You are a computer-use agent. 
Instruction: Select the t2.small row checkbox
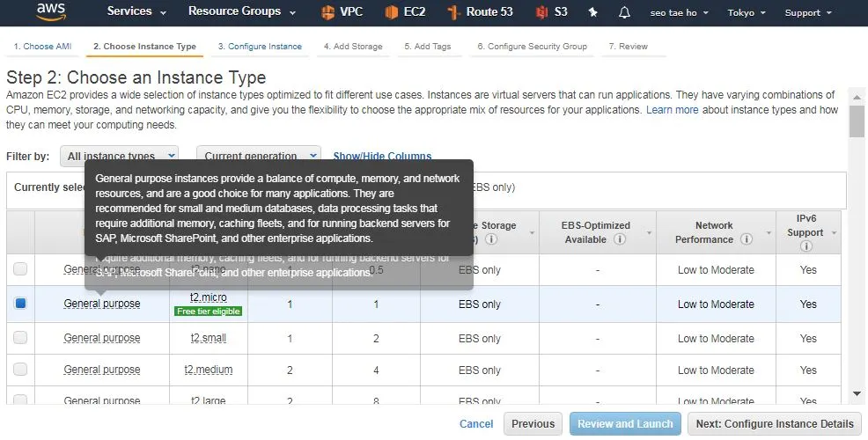tap(20, 337)
